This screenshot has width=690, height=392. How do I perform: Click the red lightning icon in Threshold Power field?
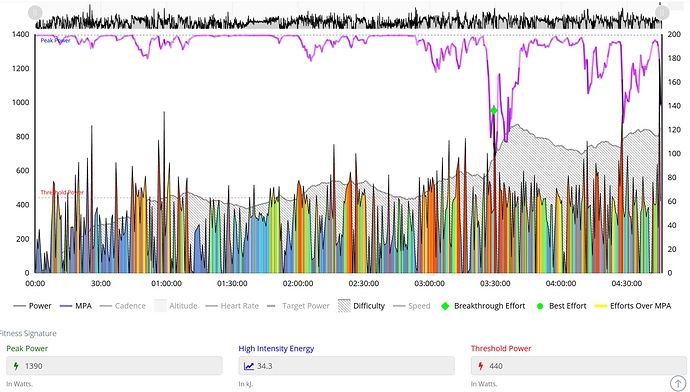coord(481,366)
